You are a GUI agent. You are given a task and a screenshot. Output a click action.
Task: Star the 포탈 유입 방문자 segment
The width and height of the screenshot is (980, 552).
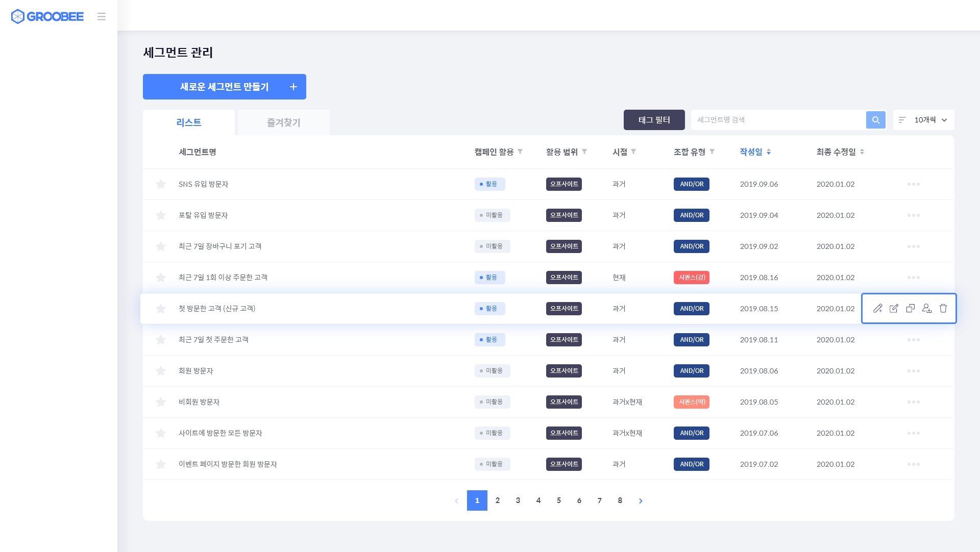coord(161,215)
